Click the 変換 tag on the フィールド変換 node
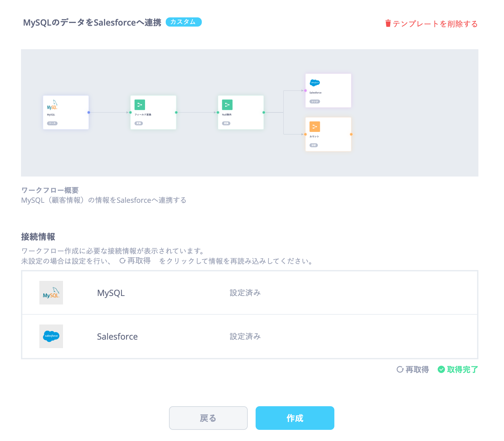The width and height of the screenshot is (504, 441). click(139, 123)
